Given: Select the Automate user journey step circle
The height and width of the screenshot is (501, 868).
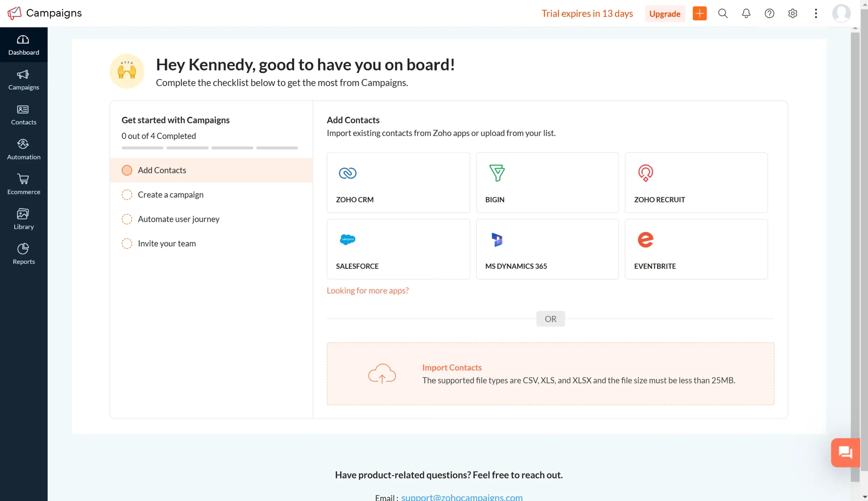Looking at the screenshot, I should (x=127, y=219).
